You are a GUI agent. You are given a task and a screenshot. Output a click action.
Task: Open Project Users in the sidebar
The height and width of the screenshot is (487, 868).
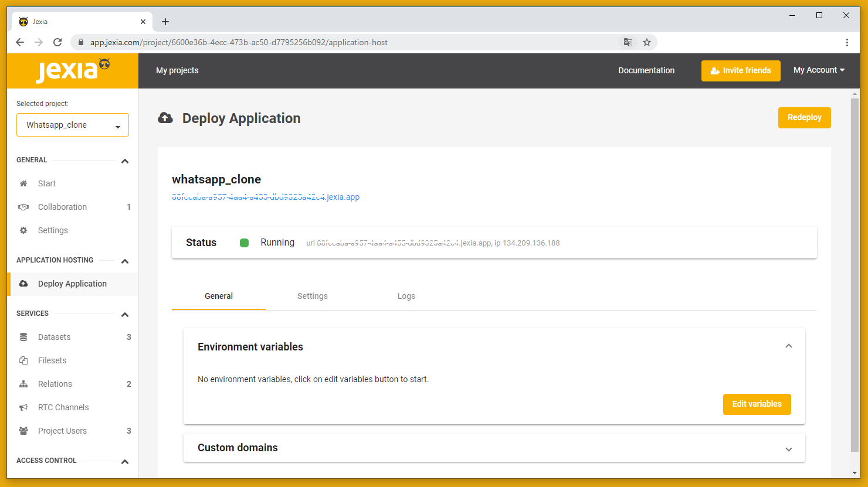coord(62,431)
